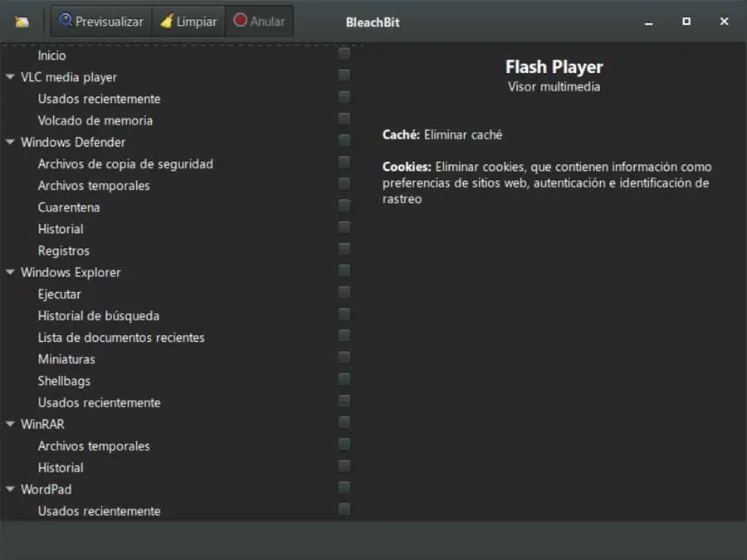Select the VLC media player entry
This screenshot has height=560, width=747.
[x=69, y=77]
